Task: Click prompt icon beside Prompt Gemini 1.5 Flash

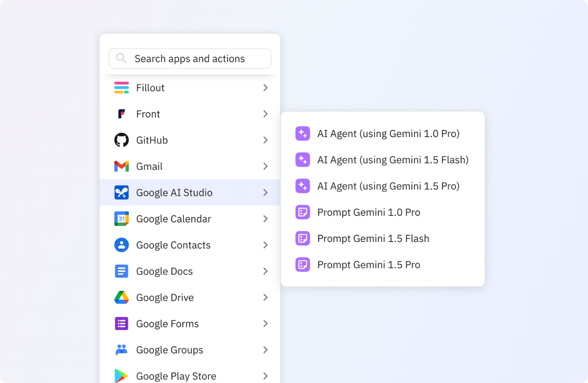Action: pyautogui.click(x=303, y=239)
